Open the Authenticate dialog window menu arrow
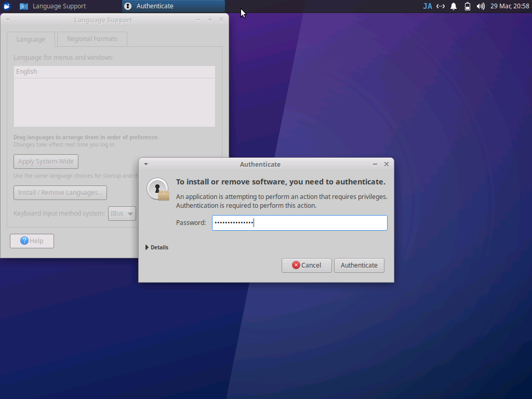 click(x=146, y=164)
